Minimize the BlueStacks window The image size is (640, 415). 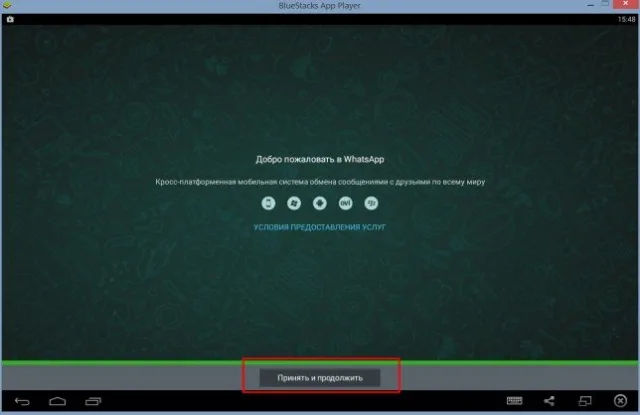point(590,5)
